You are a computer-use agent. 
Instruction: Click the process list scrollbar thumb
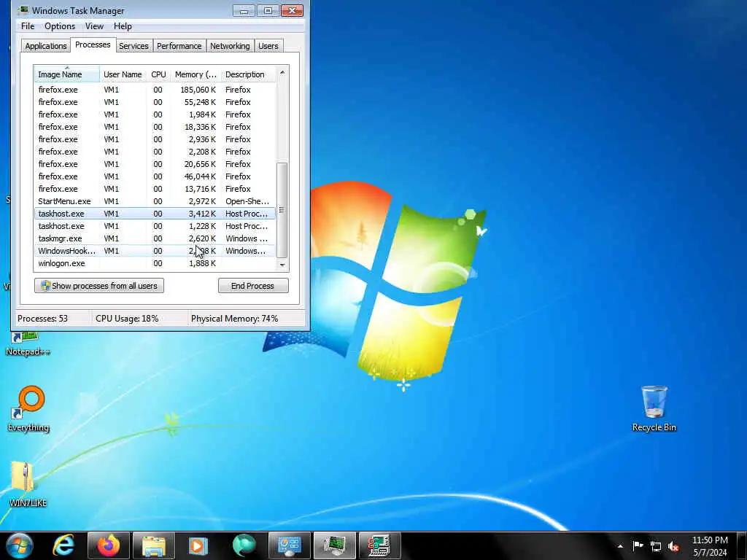click(282, 209)
